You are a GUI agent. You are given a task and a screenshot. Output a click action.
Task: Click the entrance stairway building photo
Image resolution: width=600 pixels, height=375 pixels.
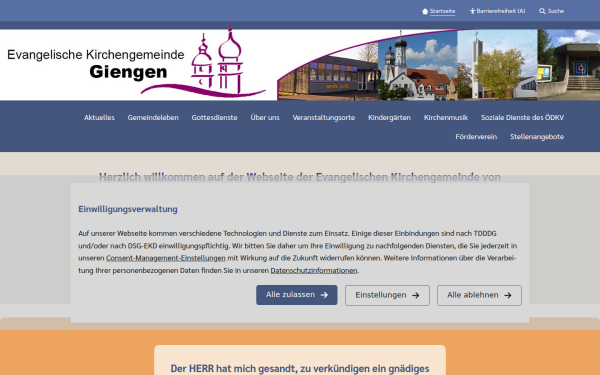569,65
